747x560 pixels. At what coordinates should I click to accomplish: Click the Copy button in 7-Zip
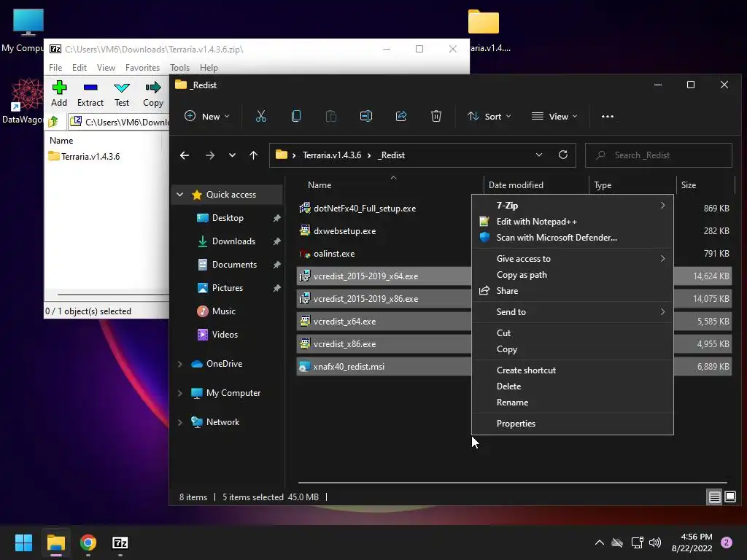pyautogui.click(x=153, y=93)
